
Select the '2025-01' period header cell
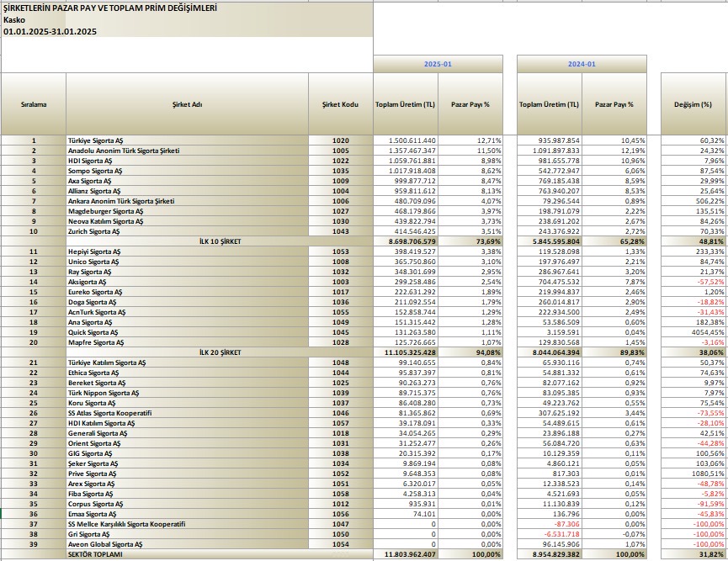coord(438,64)
